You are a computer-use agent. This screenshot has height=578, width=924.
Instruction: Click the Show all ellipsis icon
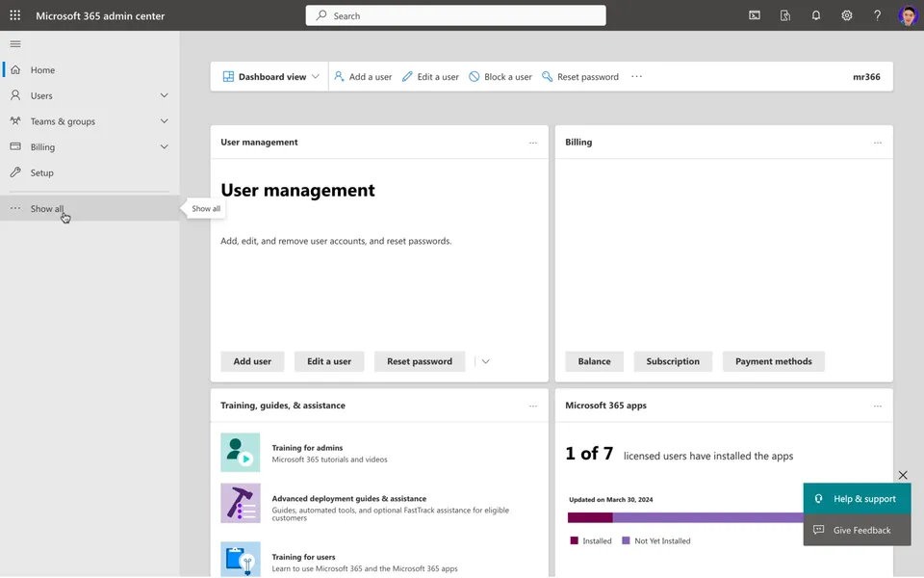click(x=15, y=208)
